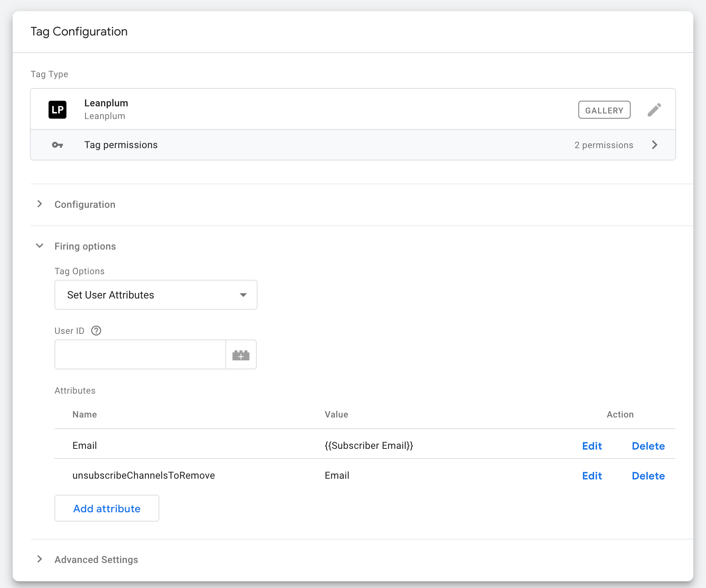Click the 'Leanplum' tag type title
The width and height of the screenshot is (706, 588).
[x=106, y=103]
